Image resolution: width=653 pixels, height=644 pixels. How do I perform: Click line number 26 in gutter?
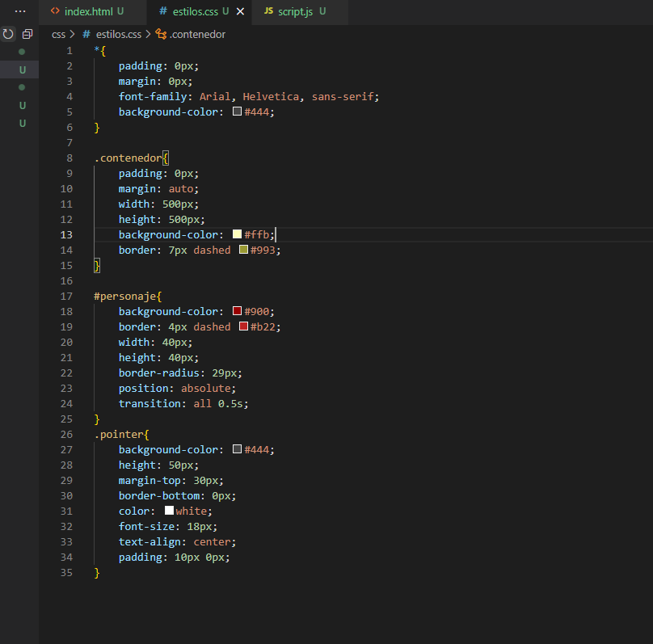point(66,435)
